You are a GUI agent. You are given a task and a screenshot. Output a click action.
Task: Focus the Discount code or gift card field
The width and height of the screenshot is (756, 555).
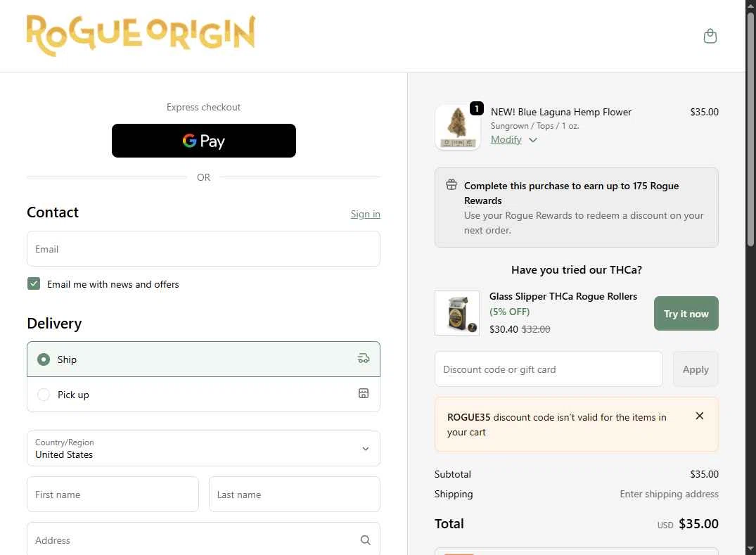click(x=549, y=369)
